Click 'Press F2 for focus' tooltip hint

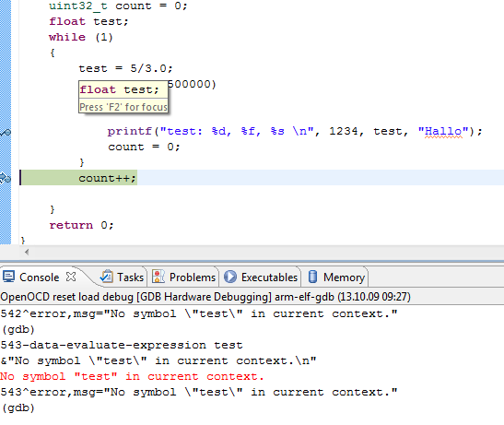coord(123,107)
